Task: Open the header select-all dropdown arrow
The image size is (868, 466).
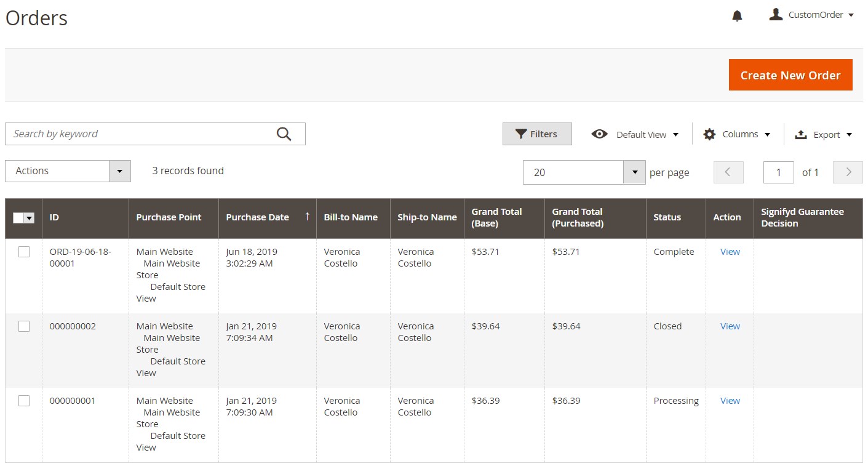Action: click(x=29, y=218)
